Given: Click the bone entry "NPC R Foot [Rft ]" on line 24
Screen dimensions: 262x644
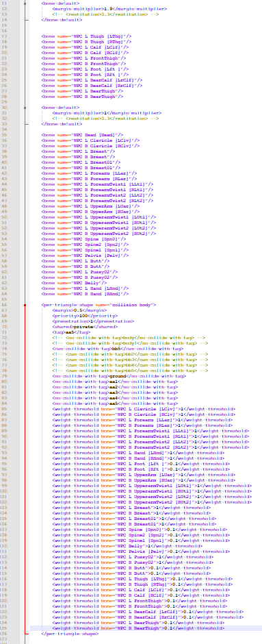Looking at the screenshot, I should pos(85,75).
